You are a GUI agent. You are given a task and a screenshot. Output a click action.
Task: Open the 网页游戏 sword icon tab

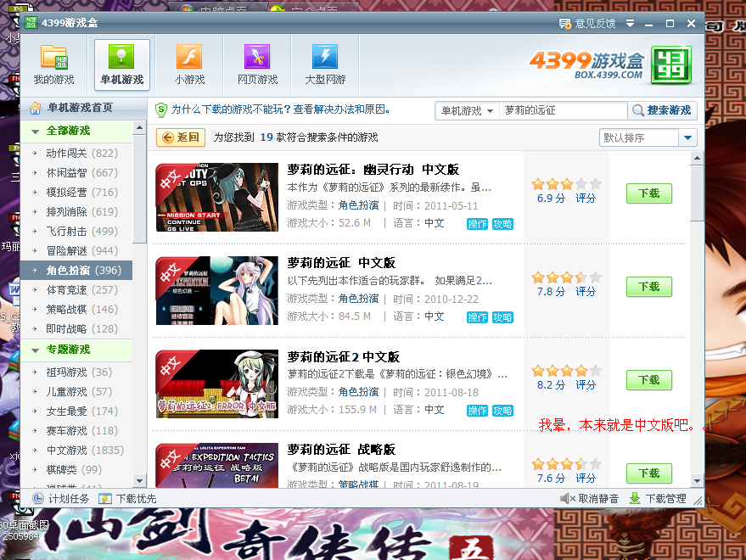pos(257,65)
